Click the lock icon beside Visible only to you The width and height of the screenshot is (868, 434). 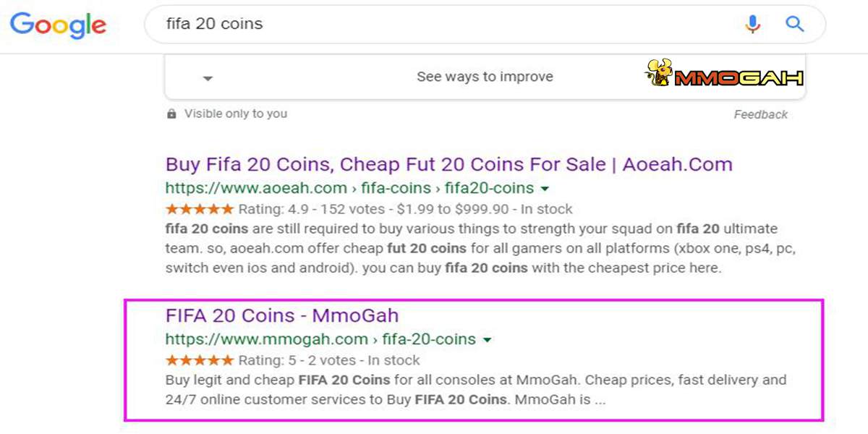(x=171, y=114)
